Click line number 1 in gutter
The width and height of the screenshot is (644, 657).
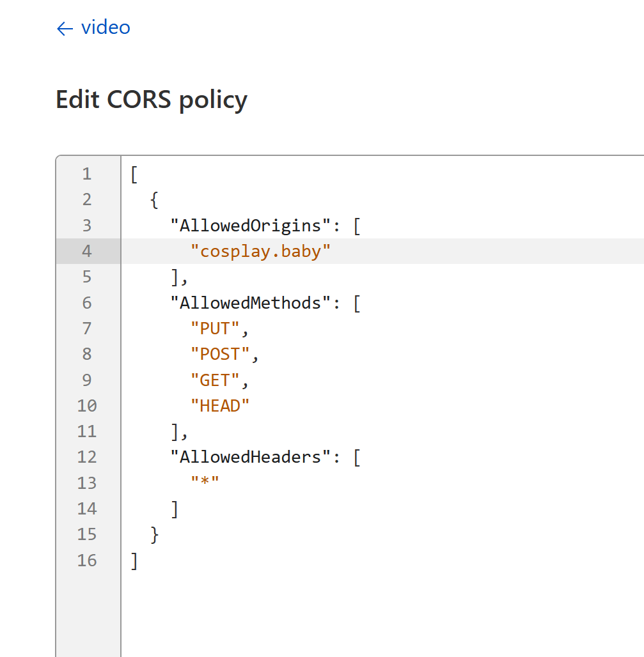[x=87, y=174]
